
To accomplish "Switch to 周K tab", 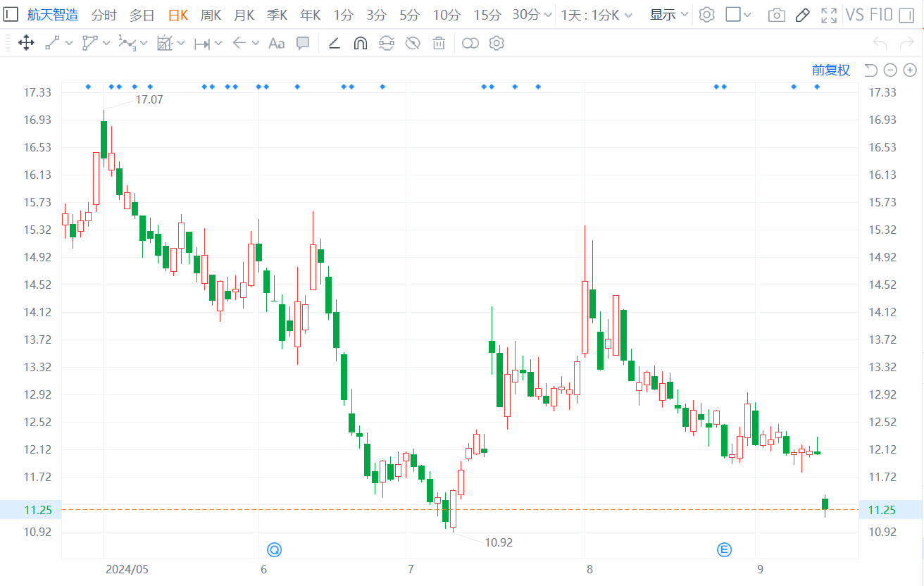I will click(211, 15).
